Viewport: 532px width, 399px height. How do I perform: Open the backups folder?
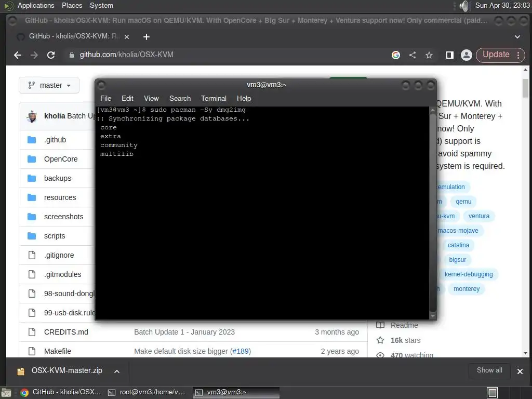click(x=58, y=178)
